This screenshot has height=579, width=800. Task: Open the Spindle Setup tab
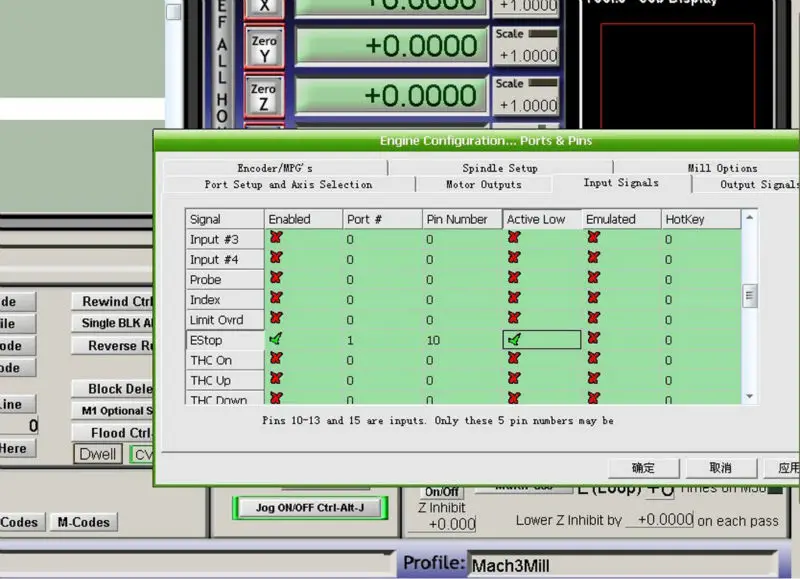(x=500, y=168)
